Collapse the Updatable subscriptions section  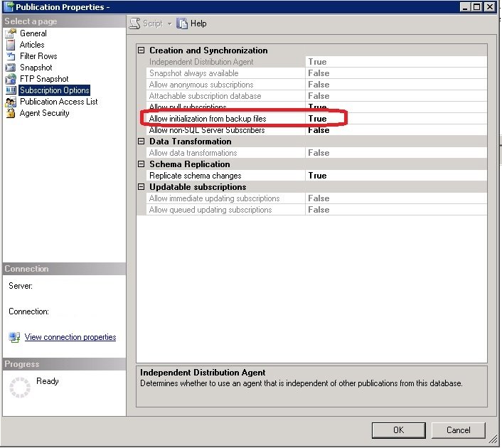(141, 187)
